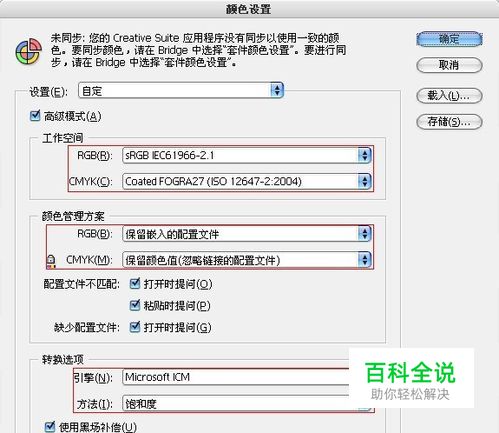The width and height of the screenshot is (499, 433).
Task: Click arrow icon of 保留颜色值 CMYK policy field
Action: click(364, 260)
